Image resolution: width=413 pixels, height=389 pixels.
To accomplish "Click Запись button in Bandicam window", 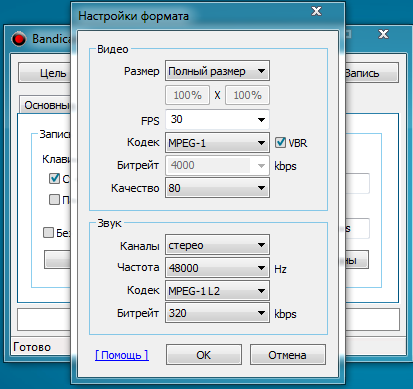I will click(371, 73).
